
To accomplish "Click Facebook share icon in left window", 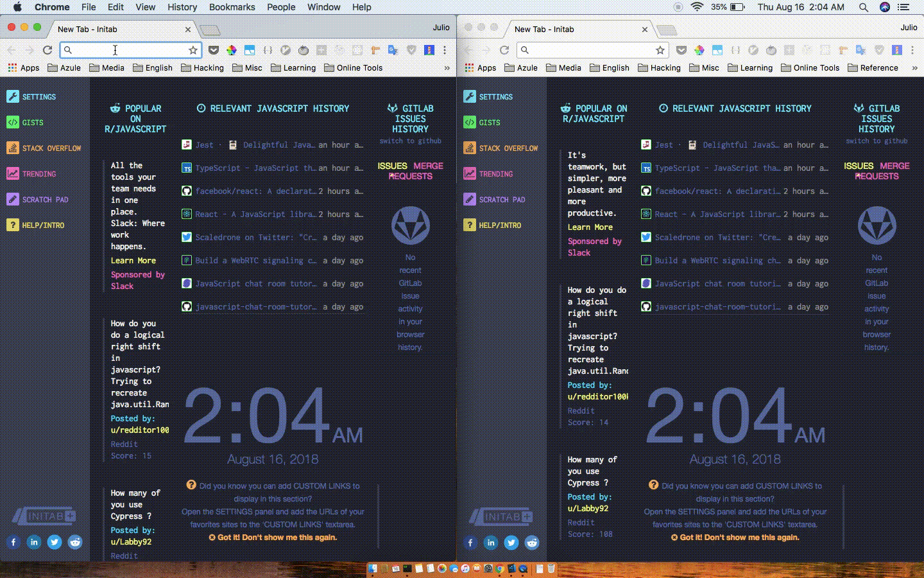I will point(13,542).
